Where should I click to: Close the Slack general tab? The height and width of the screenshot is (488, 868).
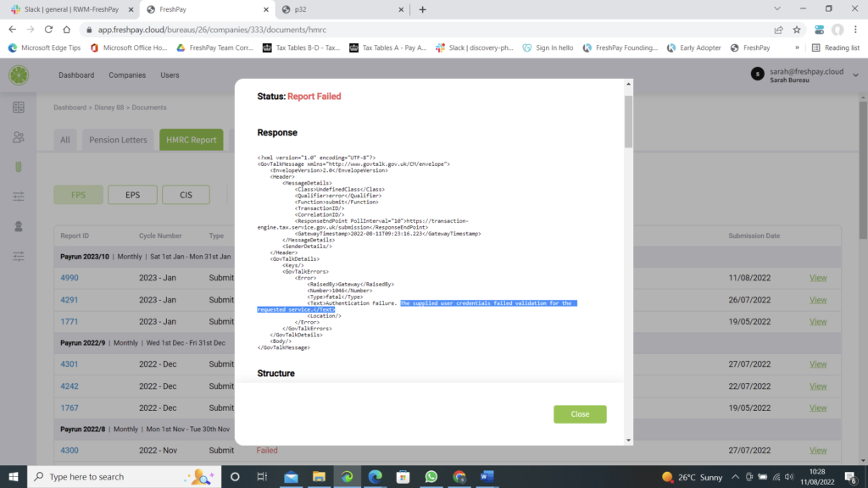pos(131,9)
